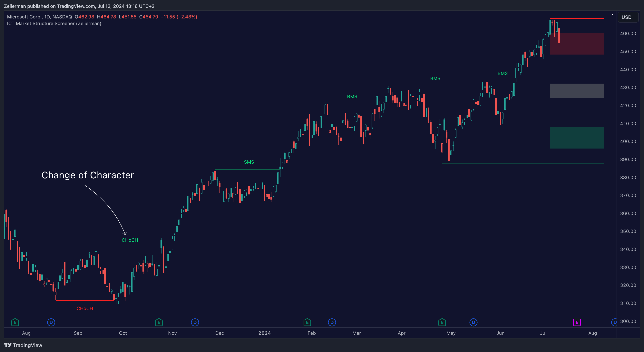Click the 2024 year label on time axis
This screenshot has width=644, height=352.
point(265,333)
